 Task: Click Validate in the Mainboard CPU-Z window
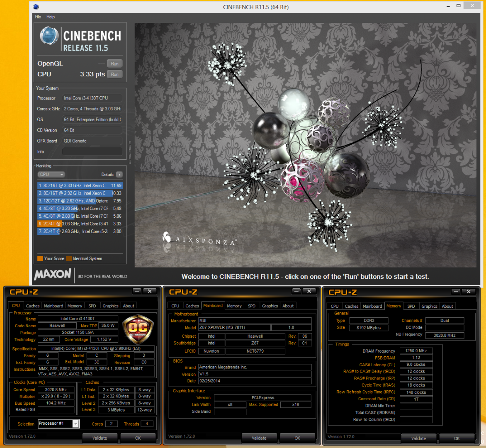tap(259, 438)
